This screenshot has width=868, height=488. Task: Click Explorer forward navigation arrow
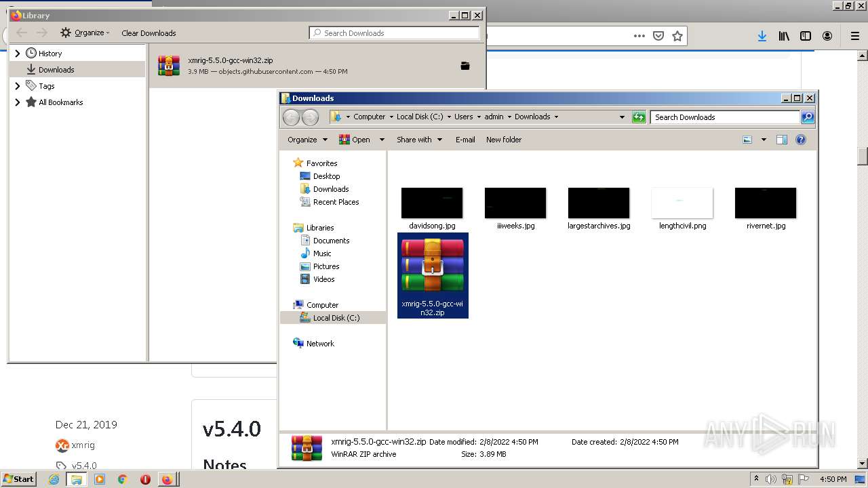click(310, 117)
